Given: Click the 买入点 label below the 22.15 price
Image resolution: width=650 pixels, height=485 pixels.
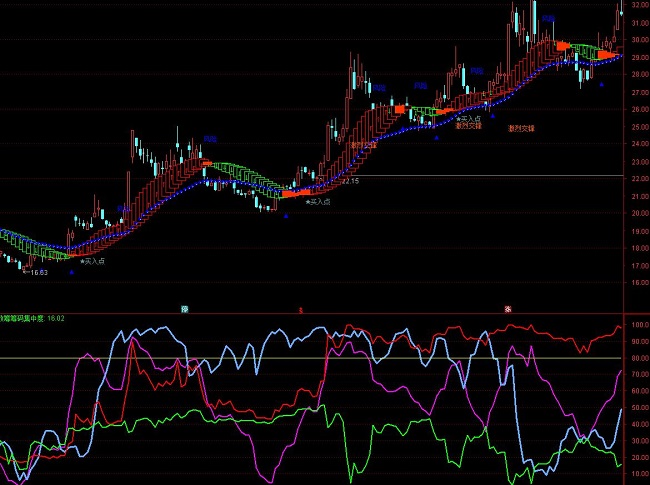Looking at the screenshot, I should [318, 201].
